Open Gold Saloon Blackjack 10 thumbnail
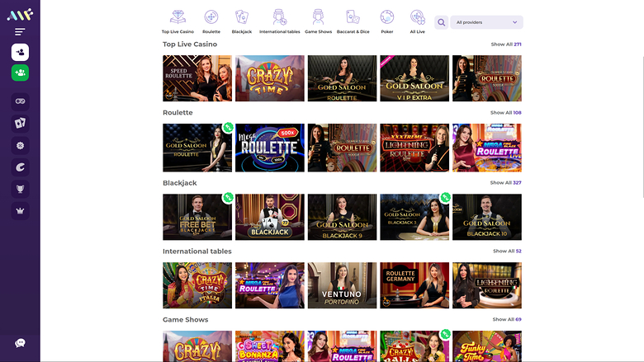 tap(486, 217)
